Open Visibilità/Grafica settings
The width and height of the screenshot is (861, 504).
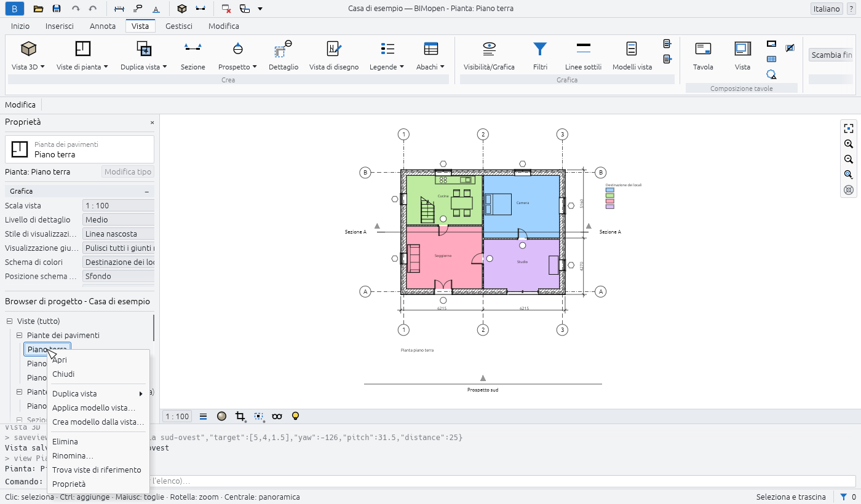[489, 56]
